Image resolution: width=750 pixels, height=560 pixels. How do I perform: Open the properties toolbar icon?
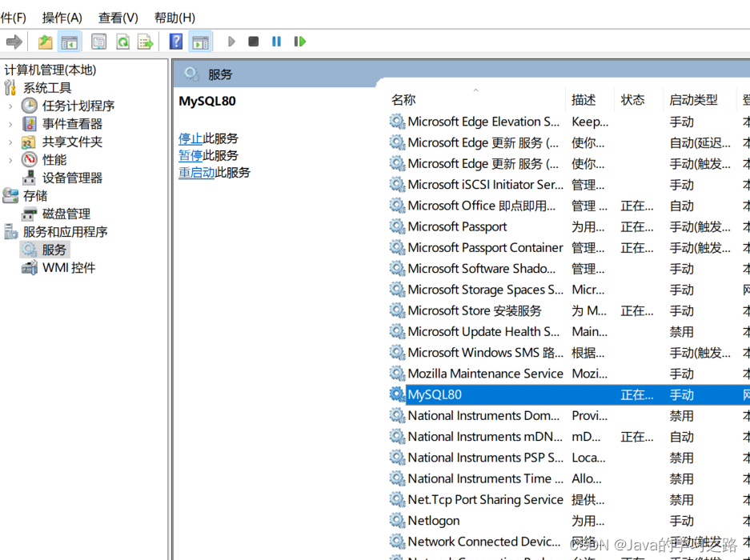98,42
